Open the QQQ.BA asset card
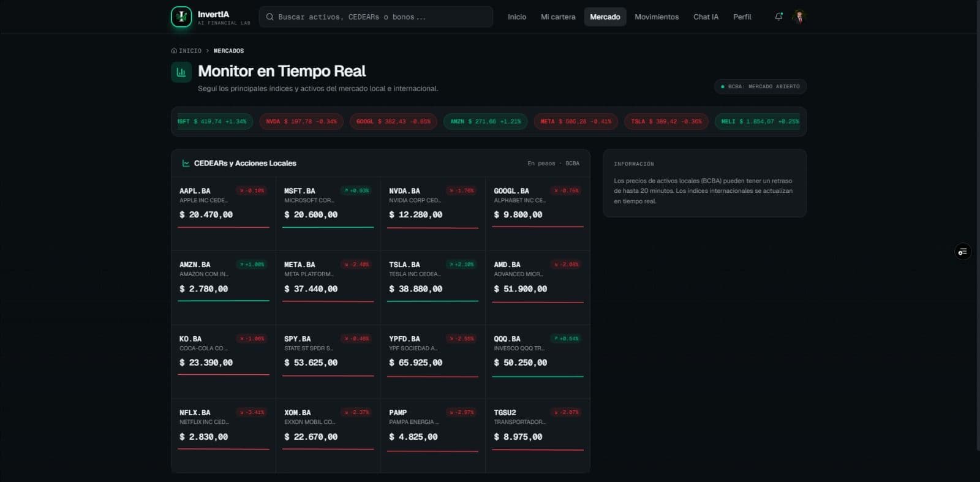The height and width of the screenshot is (482, 980). [x=538, y=362]
